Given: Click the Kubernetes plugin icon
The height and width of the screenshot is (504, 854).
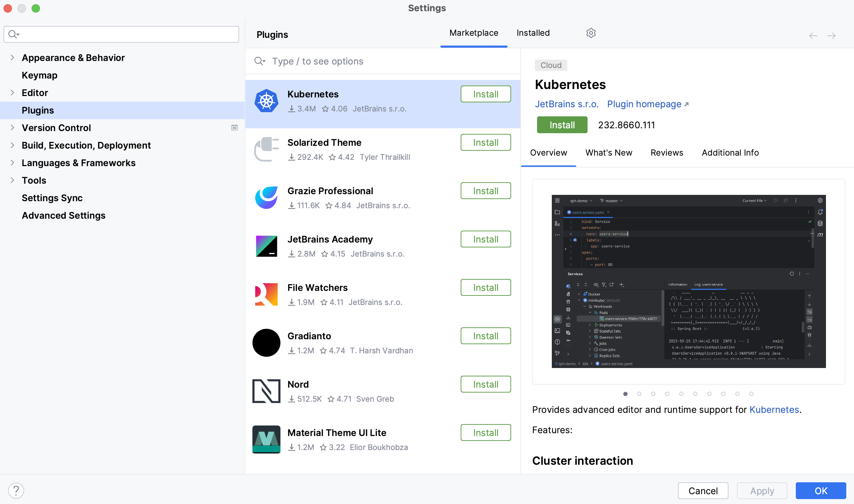Looking at the screenshot, I should (266, 101).
